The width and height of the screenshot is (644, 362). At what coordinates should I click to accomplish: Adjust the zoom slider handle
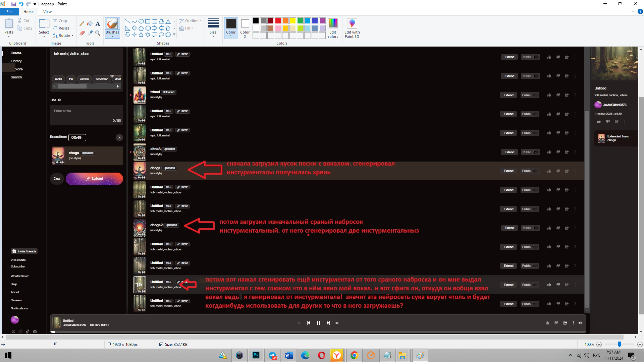point(620,344)
